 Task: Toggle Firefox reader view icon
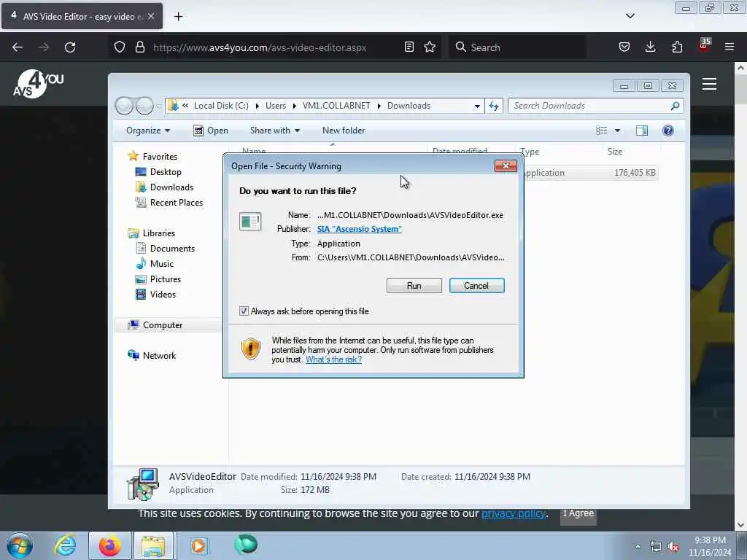[409, 47]
